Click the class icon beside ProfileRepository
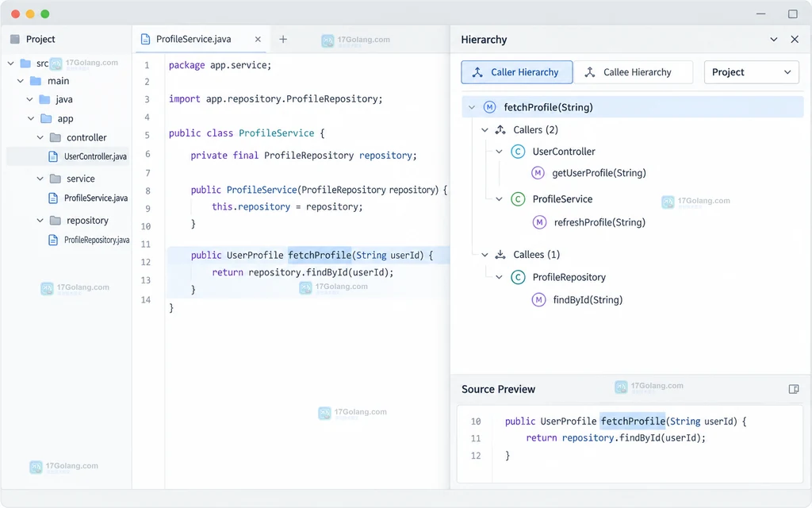 [517, 277]
